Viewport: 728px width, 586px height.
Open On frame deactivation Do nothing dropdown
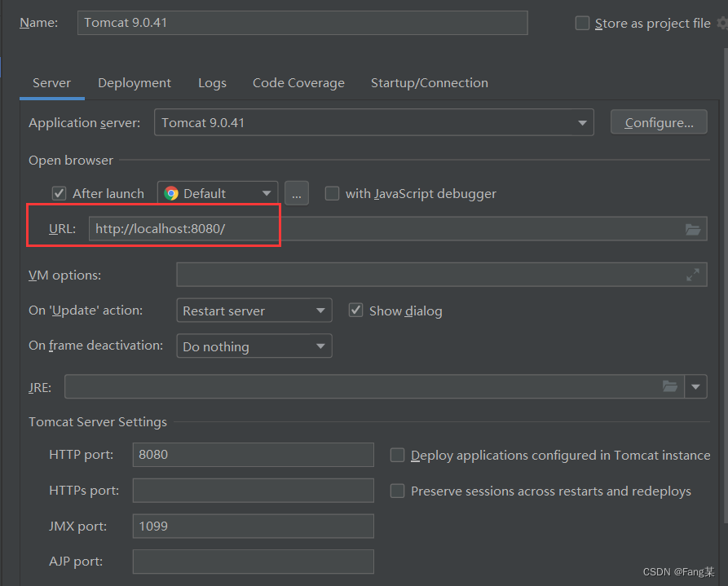254,346
